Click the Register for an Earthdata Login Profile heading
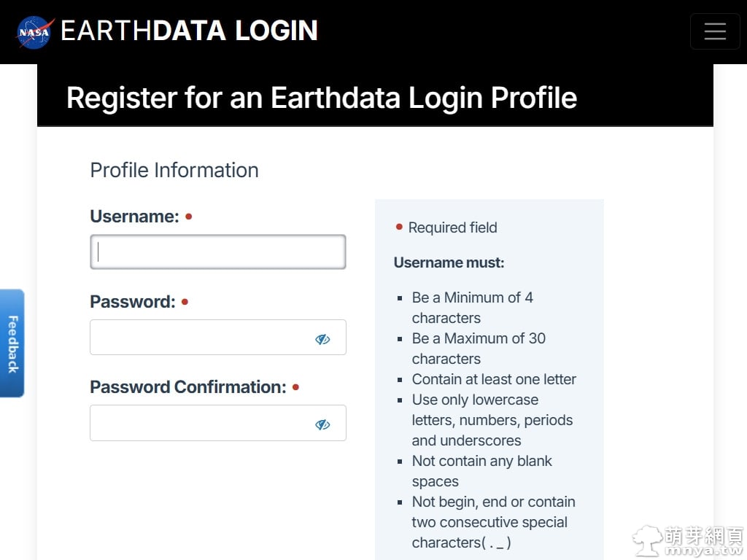The image size is (747, 560). 321,98
